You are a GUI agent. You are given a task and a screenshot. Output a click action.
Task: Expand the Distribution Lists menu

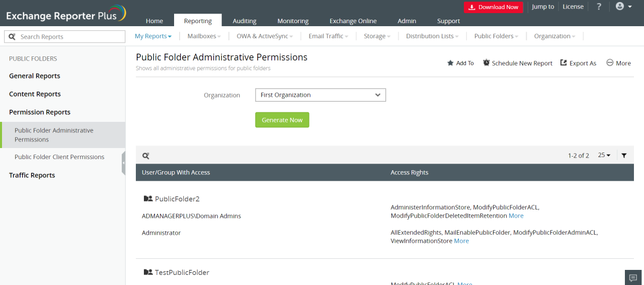[433, 36]
